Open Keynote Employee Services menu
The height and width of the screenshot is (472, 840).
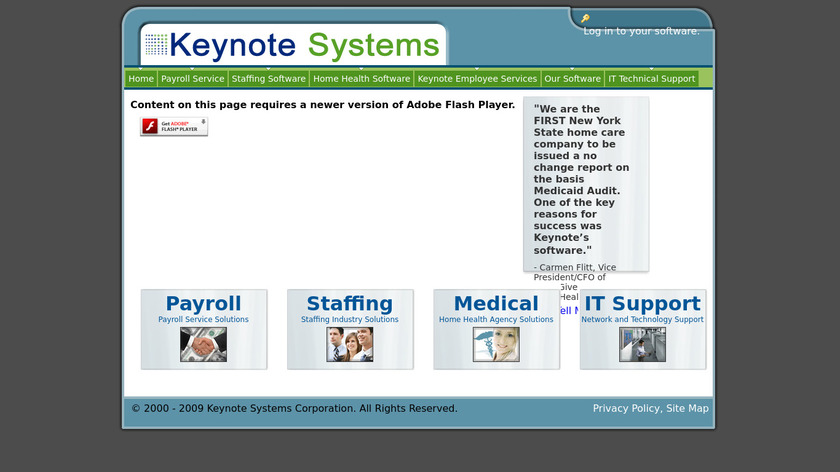click(477, 79)
